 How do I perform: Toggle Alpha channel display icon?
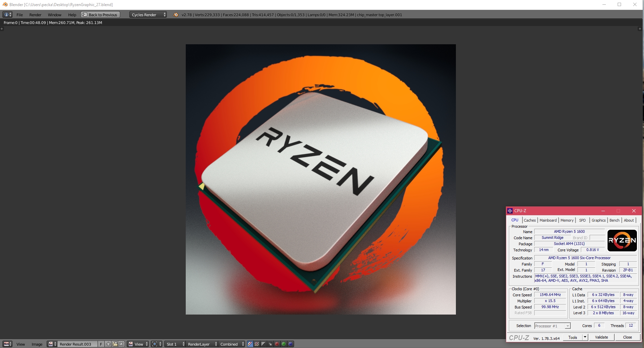[x=263, y=344]
